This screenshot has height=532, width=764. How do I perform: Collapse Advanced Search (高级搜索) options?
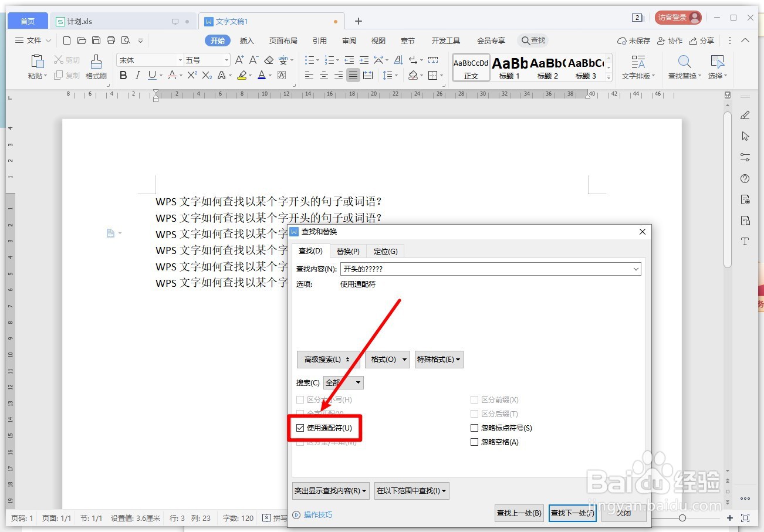click(x=328, y=360)
